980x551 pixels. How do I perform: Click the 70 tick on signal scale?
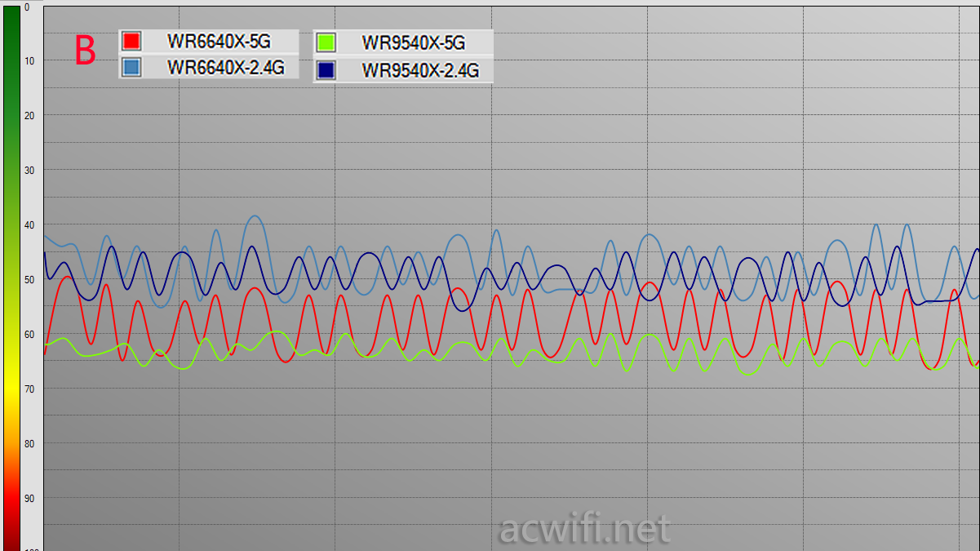pyautogui.click(x=29, y=389)
